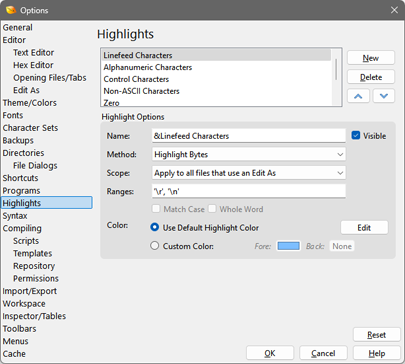Open the Cache options page
This screenshot has width=405, height=364.
14,354
